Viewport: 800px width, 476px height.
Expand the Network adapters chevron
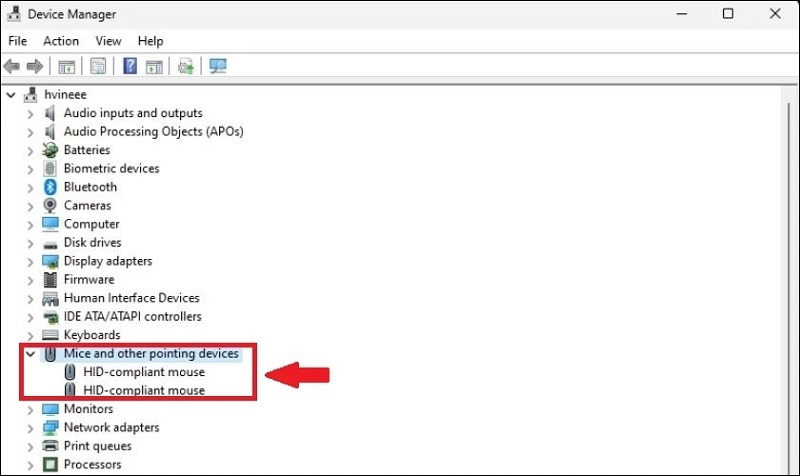click(30, 429)
